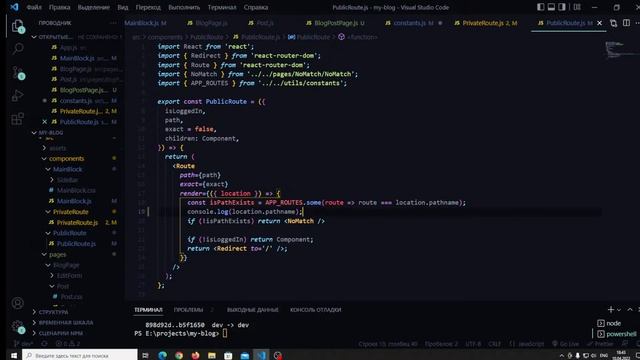Switch to ВЫХОДНЫЕ ДАННЫЕ panel tab
The height and width of the screenshot is (360, 640).
click(x=252, y=310)
